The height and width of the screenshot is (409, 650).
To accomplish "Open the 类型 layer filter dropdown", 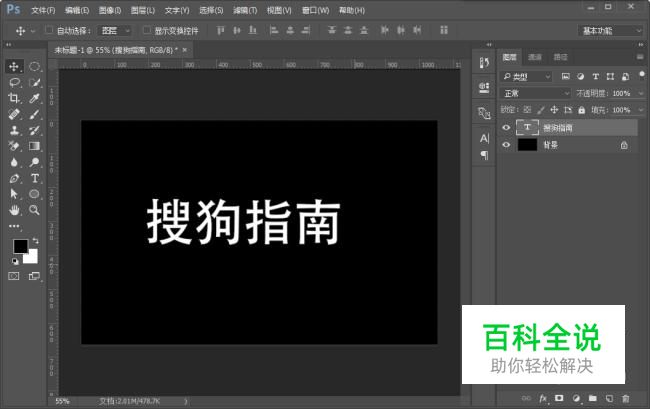I will (x=526, y=77).
